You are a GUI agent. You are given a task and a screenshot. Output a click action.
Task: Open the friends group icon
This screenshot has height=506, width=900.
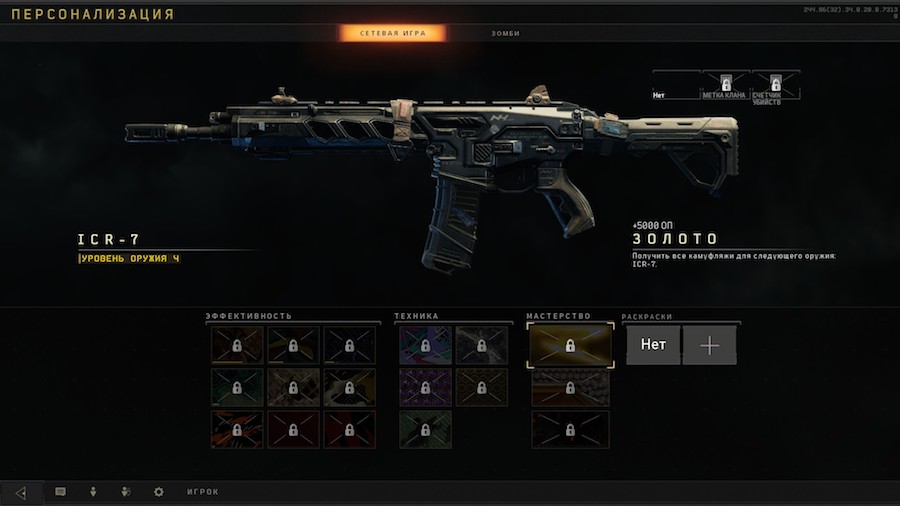(x=126, y=492)
